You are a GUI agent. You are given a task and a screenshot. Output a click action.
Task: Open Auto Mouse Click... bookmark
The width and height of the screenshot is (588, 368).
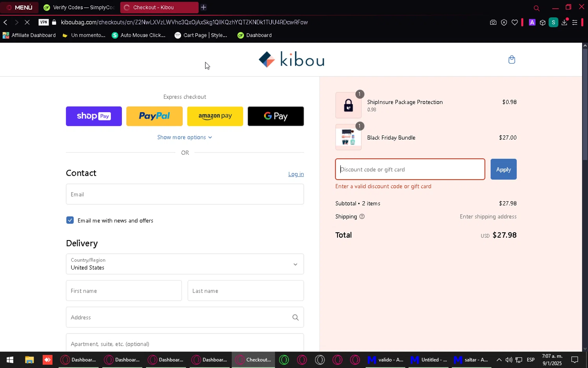[x=138, y=35]
